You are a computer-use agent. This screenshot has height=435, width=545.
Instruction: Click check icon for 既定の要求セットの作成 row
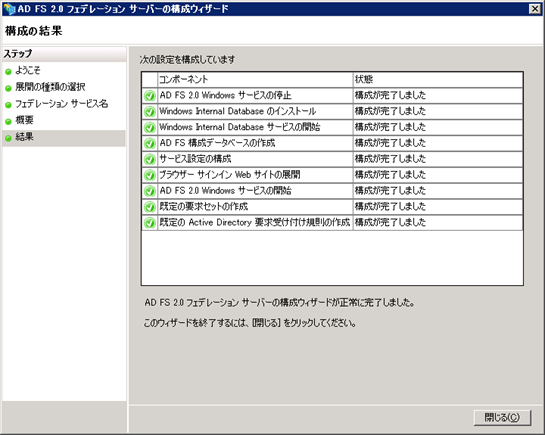tap(150, 207)
